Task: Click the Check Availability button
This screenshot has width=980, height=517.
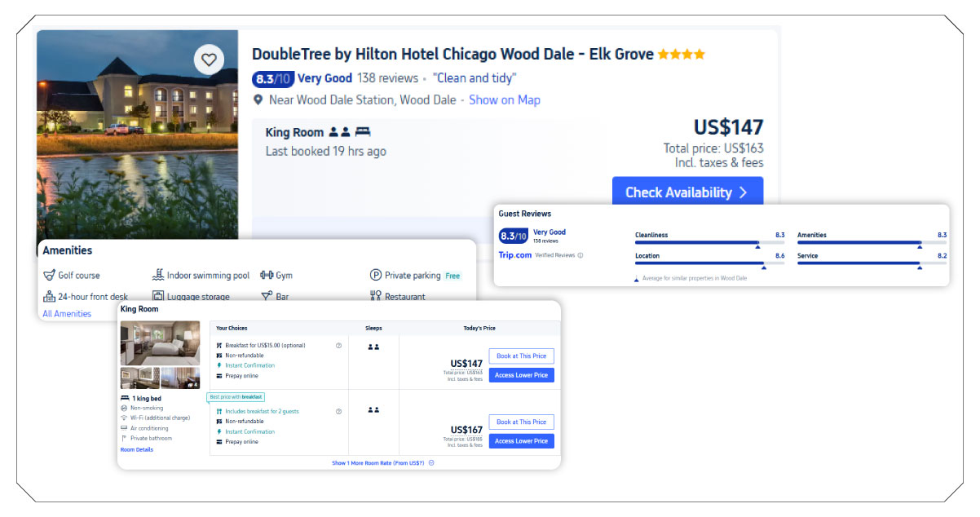Action: (687, 192)
